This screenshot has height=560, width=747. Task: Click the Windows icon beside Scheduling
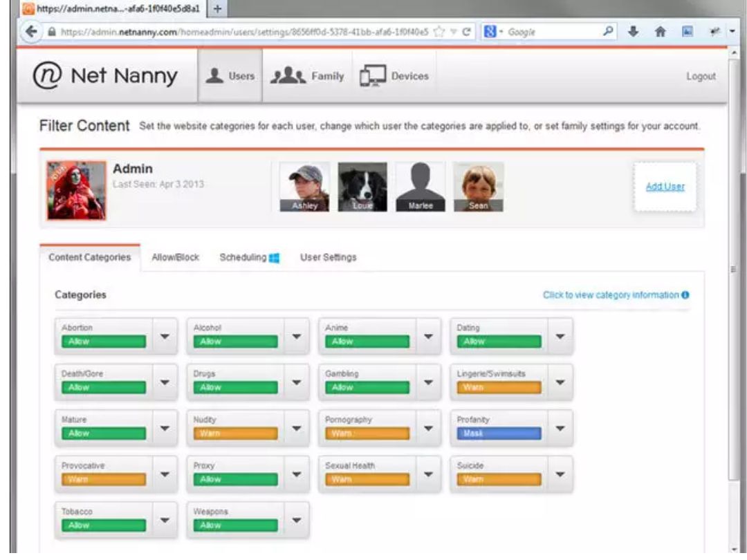(275, 258)
